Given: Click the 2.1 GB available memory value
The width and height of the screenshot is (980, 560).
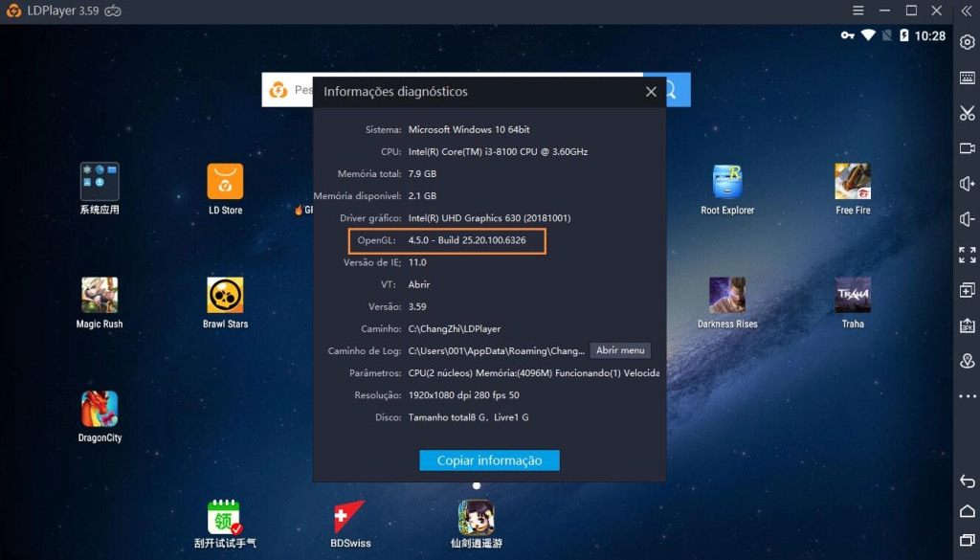Looking at the screenshot, I should coord(422,196).
